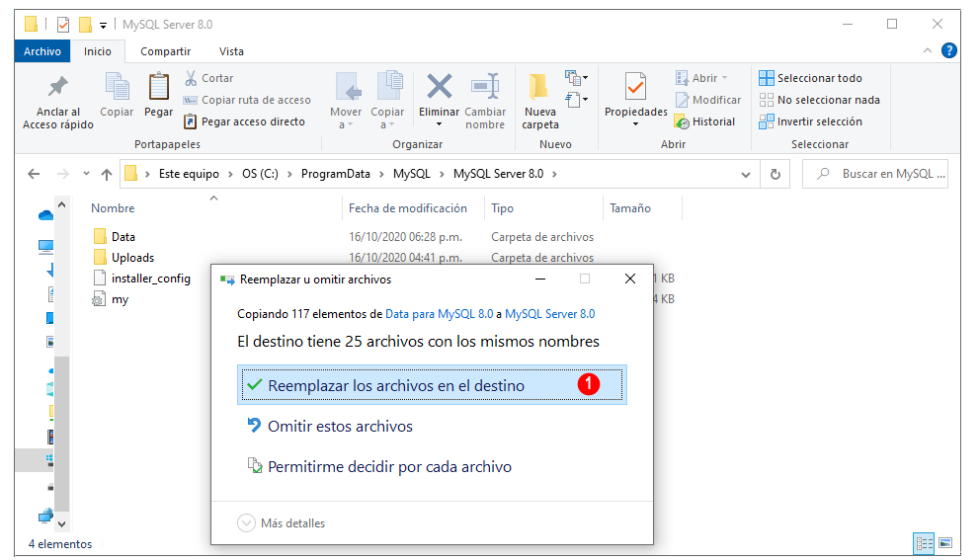This screenshot has height=560, width=980.
Task: Click the Cortar scissors icon
Action: [191, 78]
